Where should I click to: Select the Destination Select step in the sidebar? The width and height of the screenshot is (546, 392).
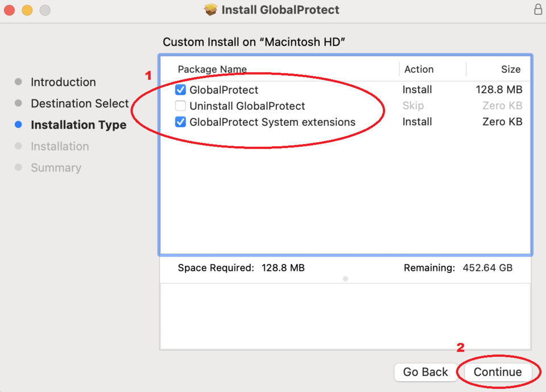80,104
